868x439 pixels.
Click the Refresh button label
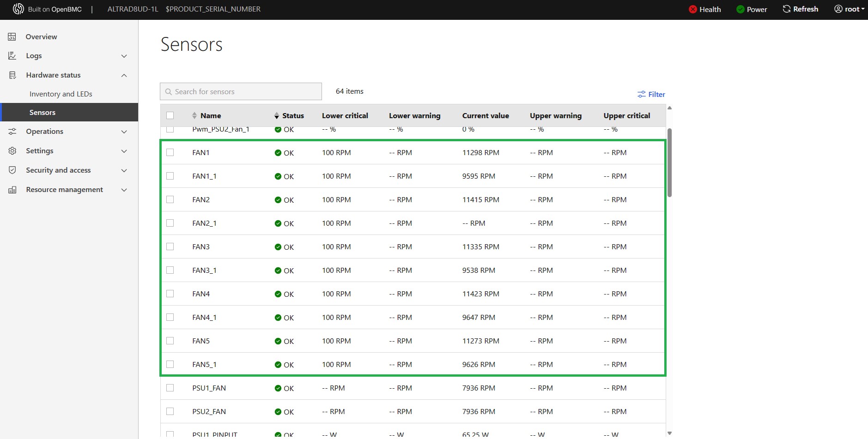(x=806, y=9)
